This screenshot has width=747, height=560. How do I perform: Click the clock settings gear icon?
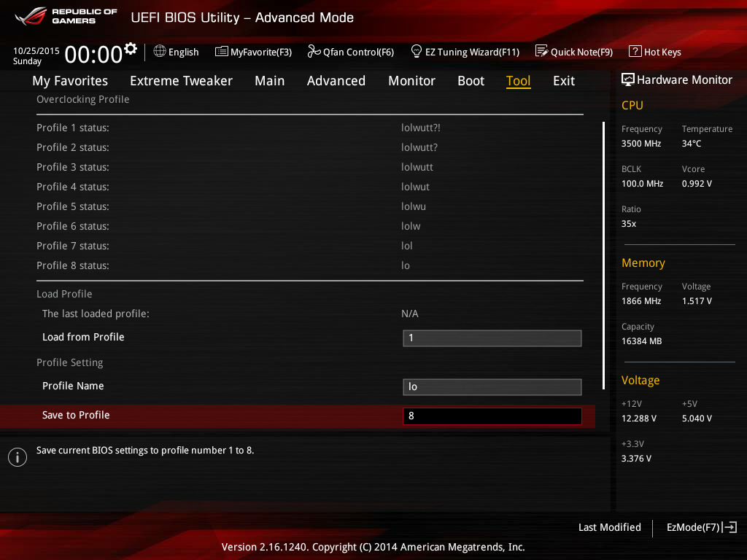click(131, 49)
